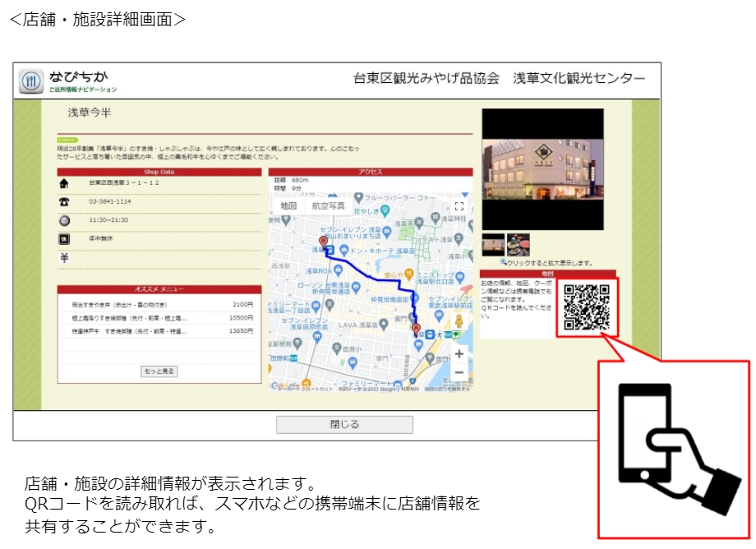Screen dimensions: 756x549
Task: Zoom in on the map
Action: 459,353
